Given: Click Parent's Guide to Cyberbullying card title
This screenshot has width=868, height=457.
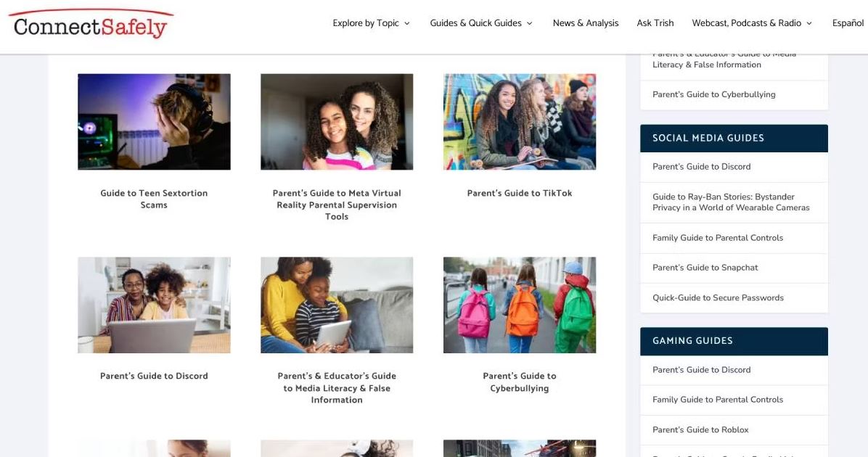Looking at the screenshot, I should pos(519,382).
